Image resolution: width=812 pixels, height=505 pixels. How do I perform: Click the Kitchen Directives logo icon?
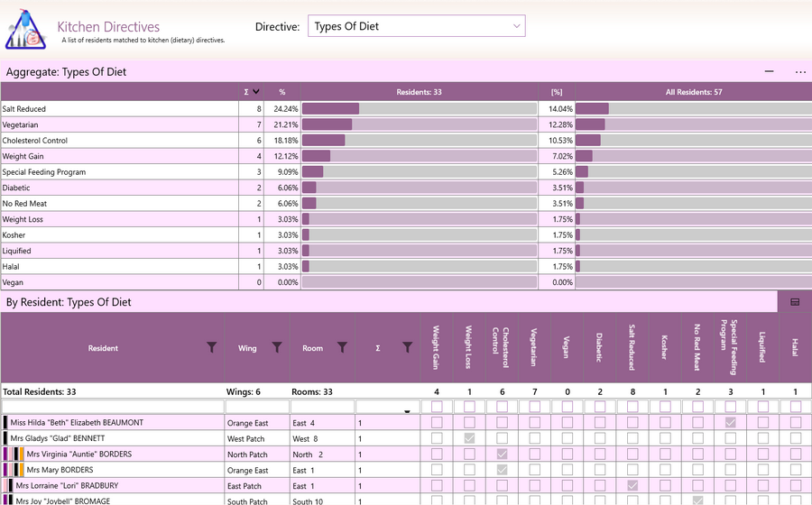pos(26,30)
